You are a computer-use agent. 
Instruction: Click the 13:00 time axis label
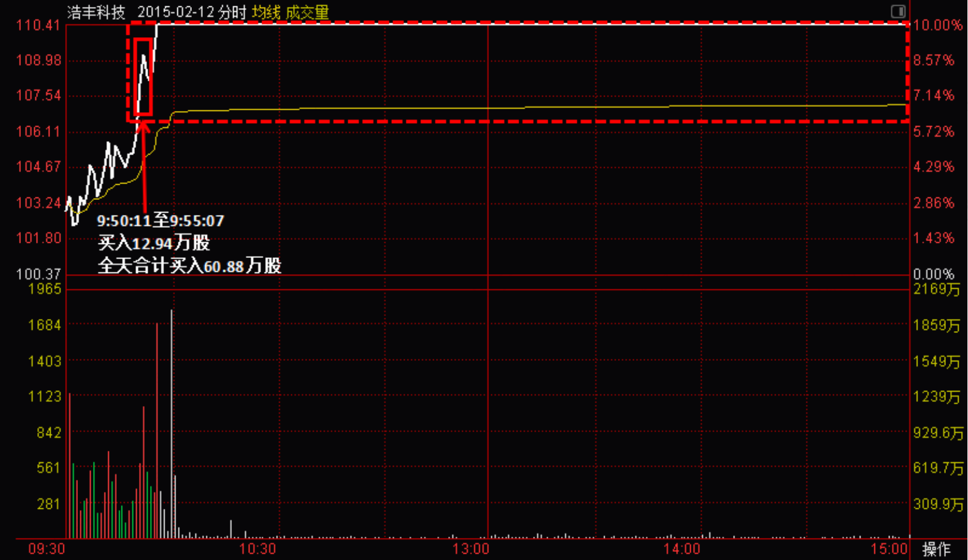click(x=471, y=549)
